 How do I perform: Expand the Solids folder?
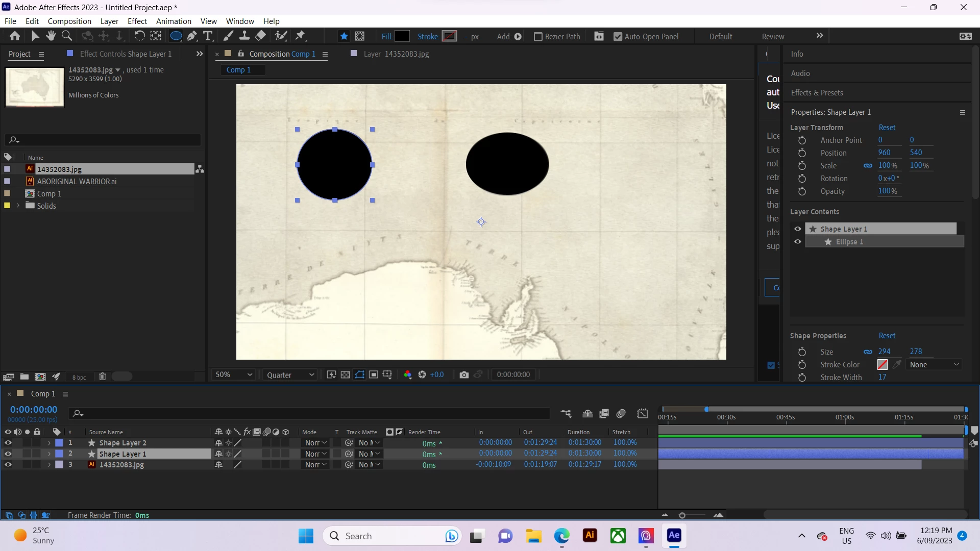click(18, 206)
